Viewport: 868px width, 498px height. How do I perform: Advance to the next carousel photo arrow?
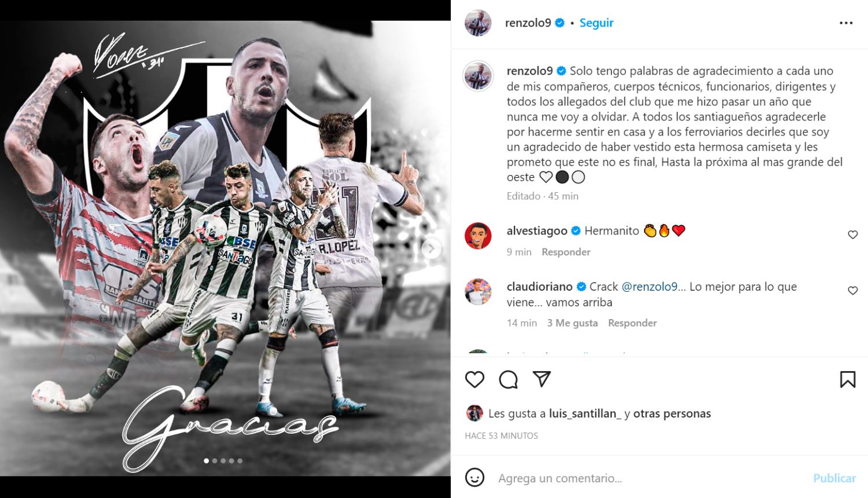[431, 249]
